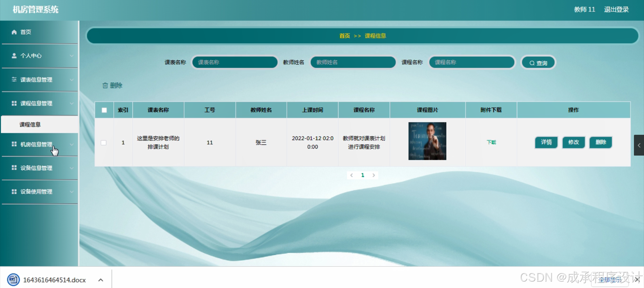Expand the 个人中心 menu chevron
Screen dimensions: 644x288
pyautogui.click(x=71, y=56)
